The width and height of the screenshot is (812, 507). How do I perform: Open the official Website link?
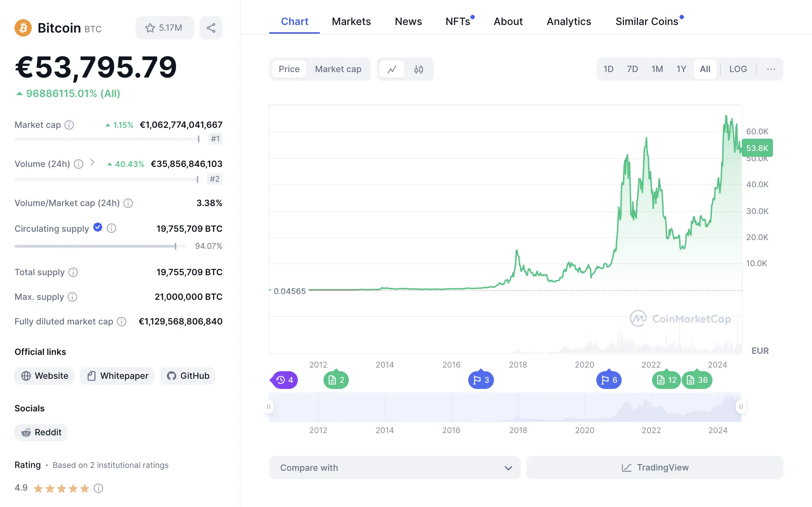click(x=45, y=376)
